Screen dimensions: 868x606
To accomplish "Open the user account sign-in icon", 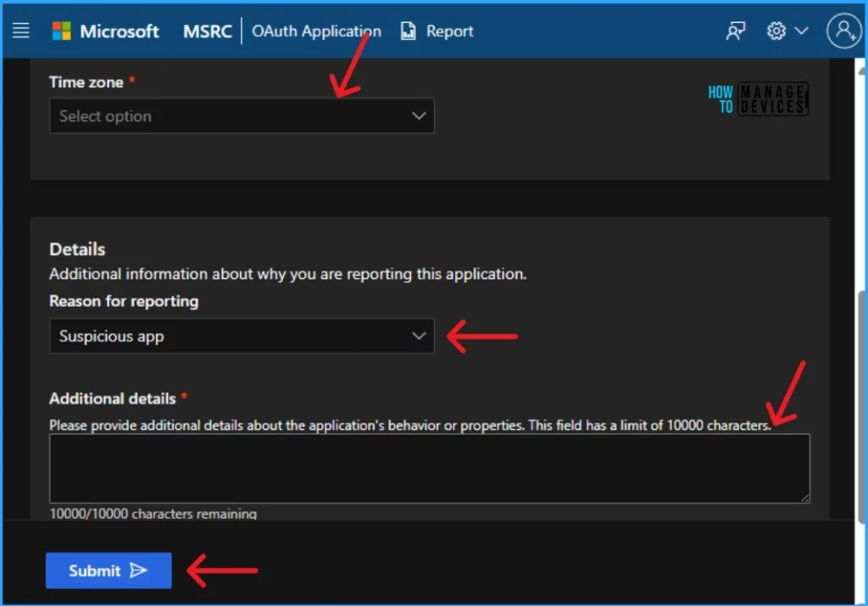I will 843,31.
